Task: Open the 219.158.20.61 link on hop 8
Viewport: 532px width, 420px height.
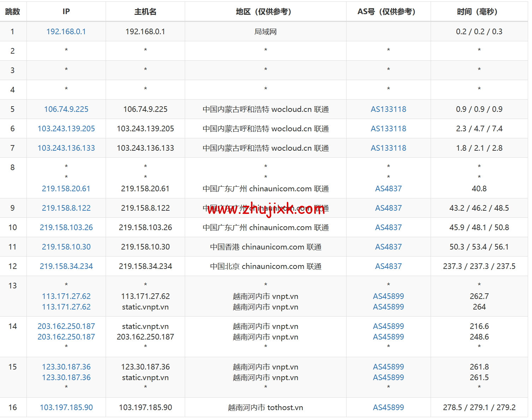Action: point(66,188)
